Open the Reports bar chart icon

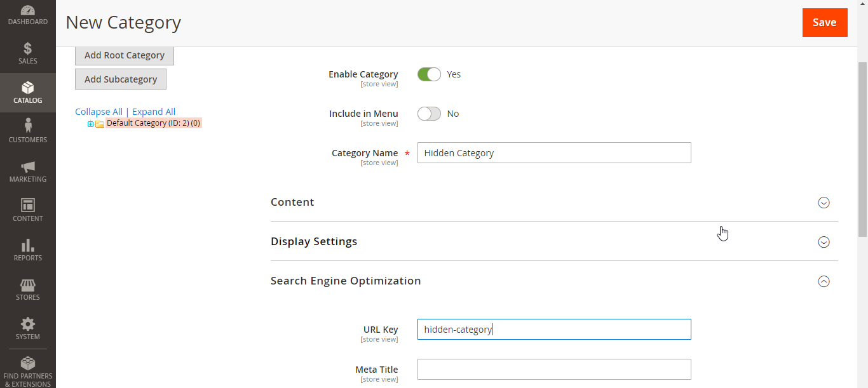pos(28,245)
